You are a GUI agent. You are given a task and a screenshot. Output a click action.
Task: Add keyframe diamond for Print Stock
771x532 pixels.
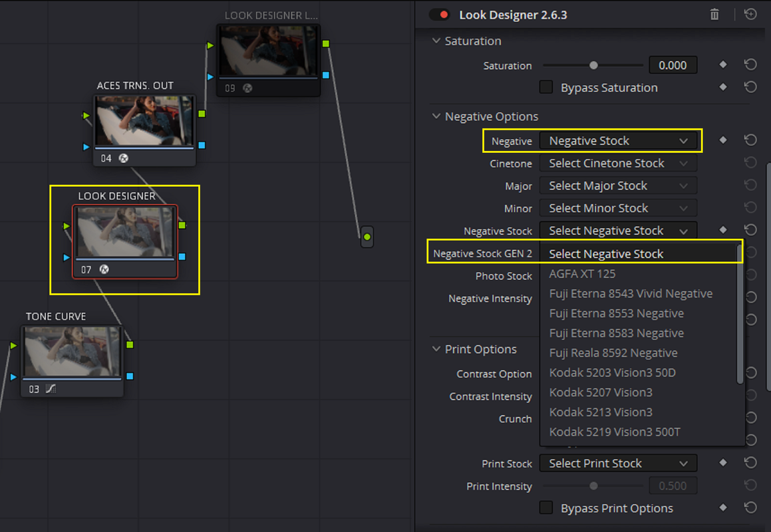(x=723, y=463)
